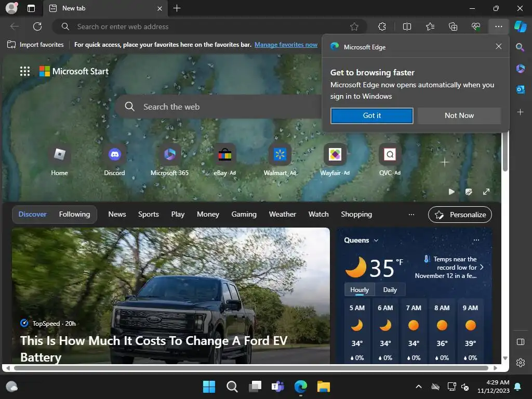Add a sidebar app with plus
The height and width of the screenshot is (399, 532).
point(520,112)
